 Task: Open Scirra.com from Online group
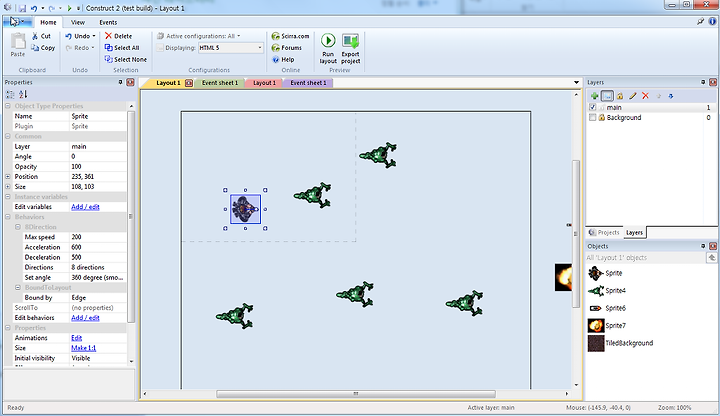(290, 36)
